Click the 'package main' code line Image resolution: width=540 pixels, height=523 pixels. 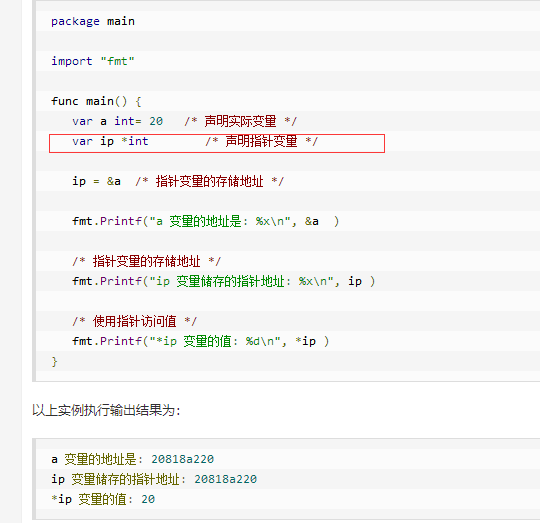93,21
